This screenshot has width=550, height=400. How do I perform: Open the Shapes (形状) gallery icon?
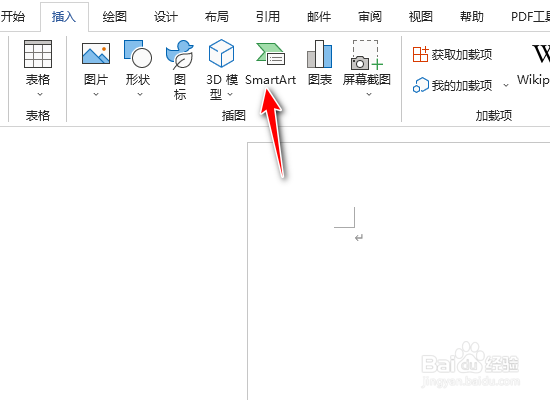click(x=138, y=54)
